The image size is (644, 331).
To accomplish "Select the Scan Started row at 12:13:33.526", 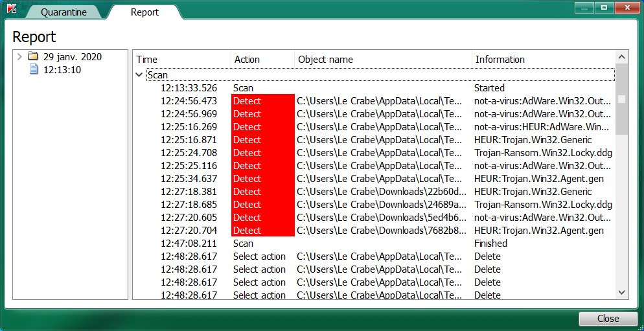I will pos(374,88).
